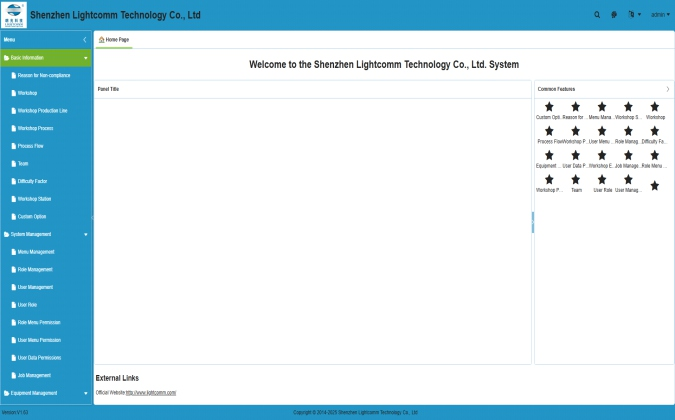Open the 'User Data P...' star shortcut

point(575,159)
